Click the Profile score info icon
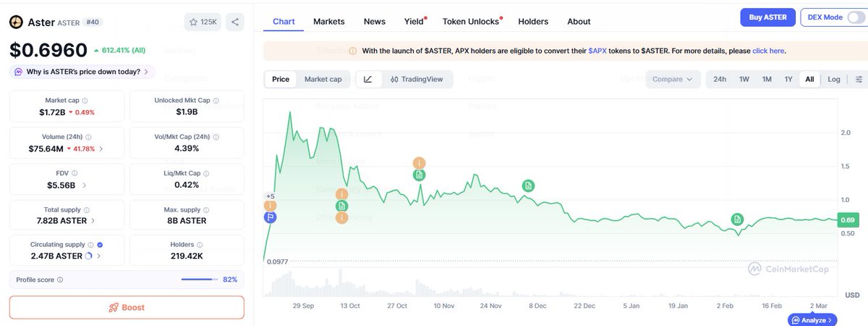The height and width of the screenshot is (326, 868). 60,280
